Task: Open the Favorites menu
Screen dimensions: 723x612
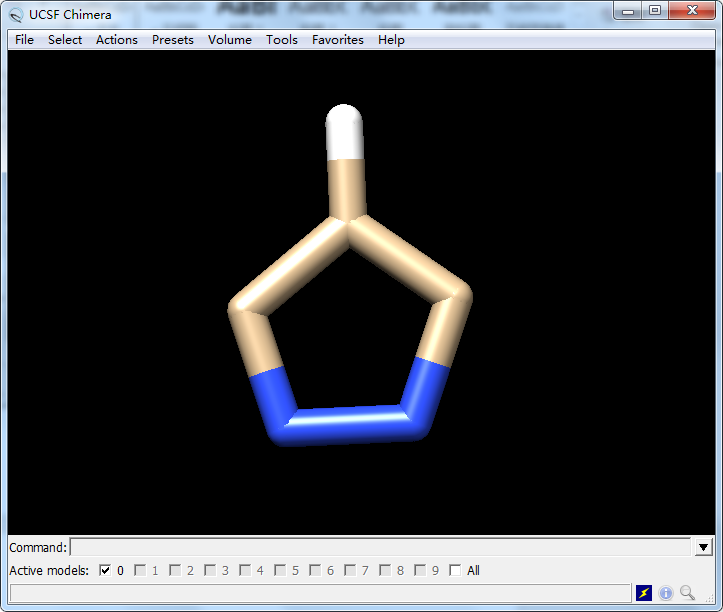Action: point(338,40)
